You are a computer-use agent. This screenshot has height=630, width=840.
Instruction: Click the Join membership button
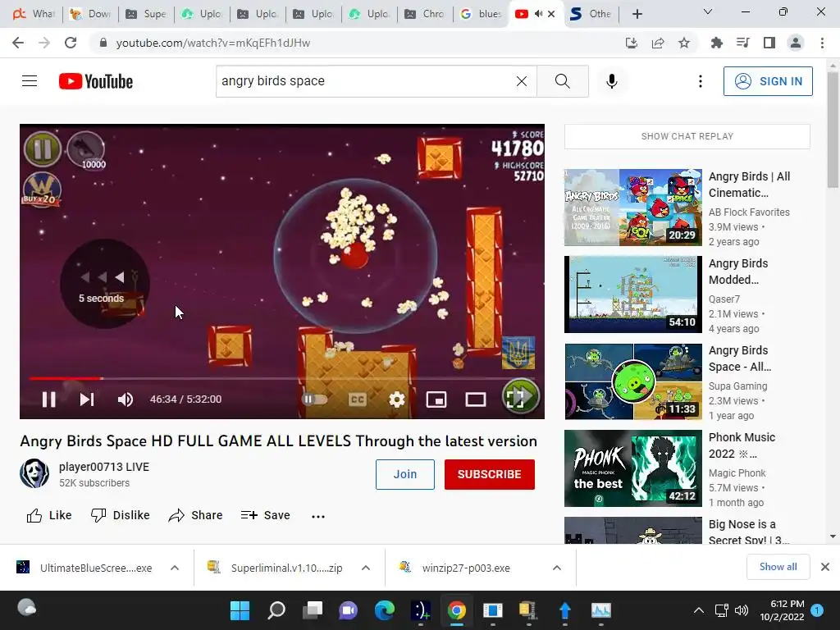click(405, 474)
